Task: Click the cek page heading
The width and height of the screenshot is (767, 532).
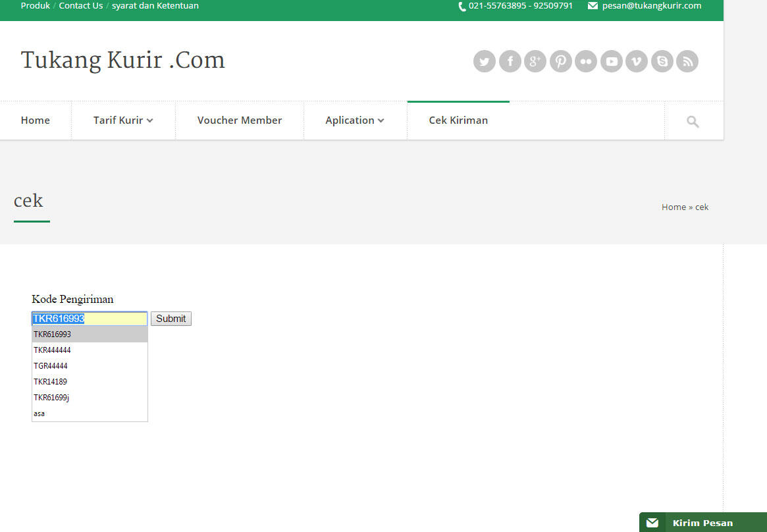Action: pos(28,200)
